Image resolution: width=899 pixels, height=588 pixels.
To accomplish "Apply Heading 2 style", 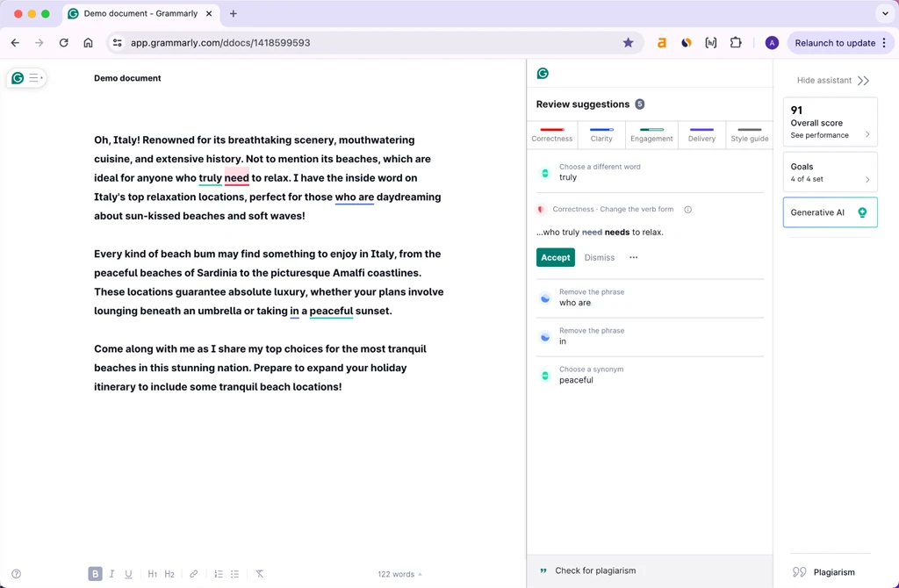I will pos(169,574).
